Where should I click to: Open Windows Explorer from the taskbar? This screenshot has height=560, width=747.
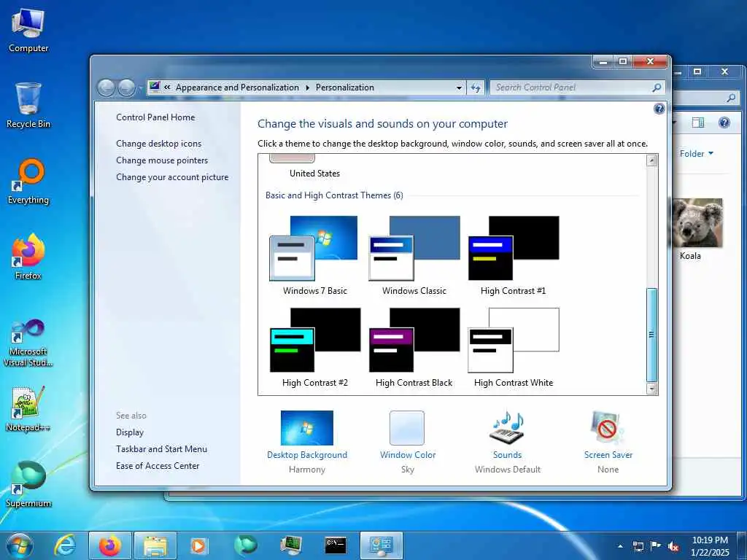tap(155, 545)
